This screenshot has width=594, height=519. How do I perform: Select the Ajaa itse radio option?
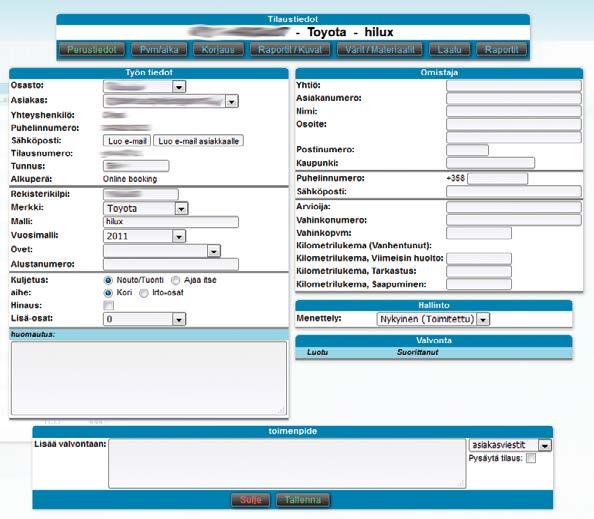pos(175,280)
